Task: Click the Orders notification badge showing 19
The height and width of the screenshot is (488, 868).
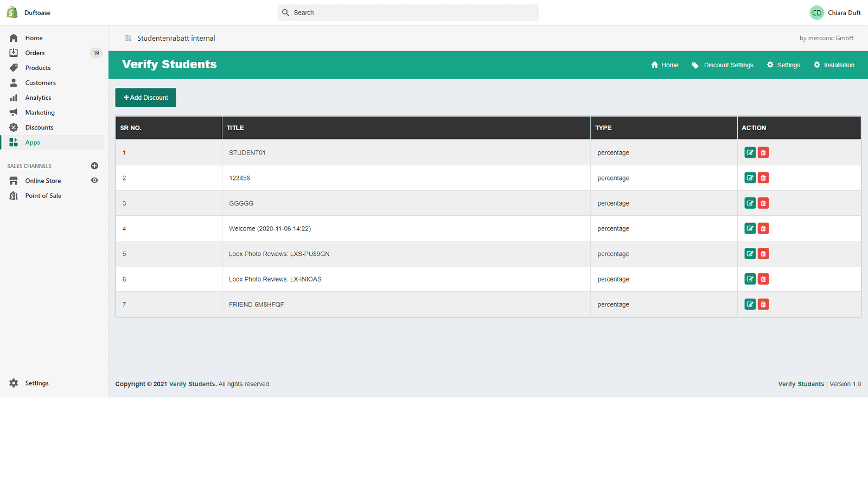Action: tap(96, 53)
